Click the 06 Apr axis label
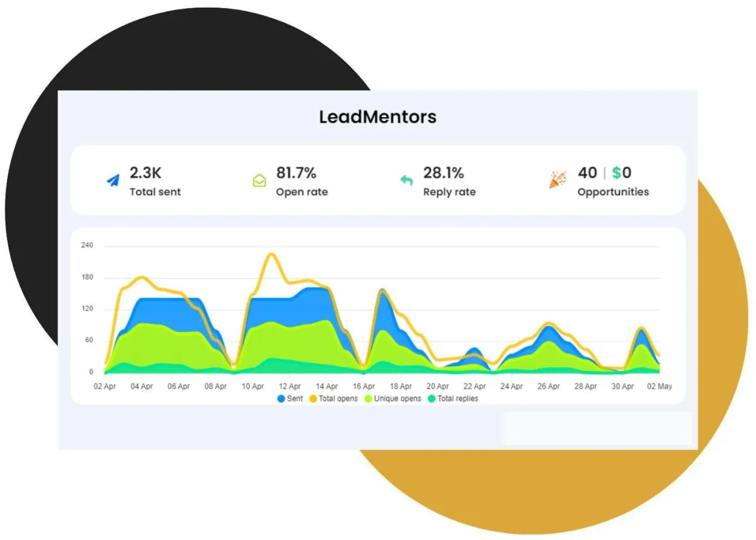 pos(179,387)
